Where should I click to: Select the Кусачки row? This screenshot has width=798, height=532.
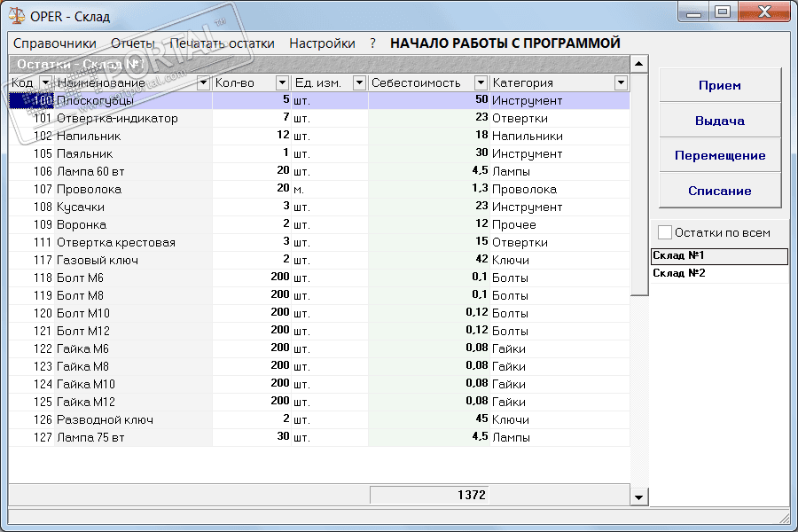(319, 207)
